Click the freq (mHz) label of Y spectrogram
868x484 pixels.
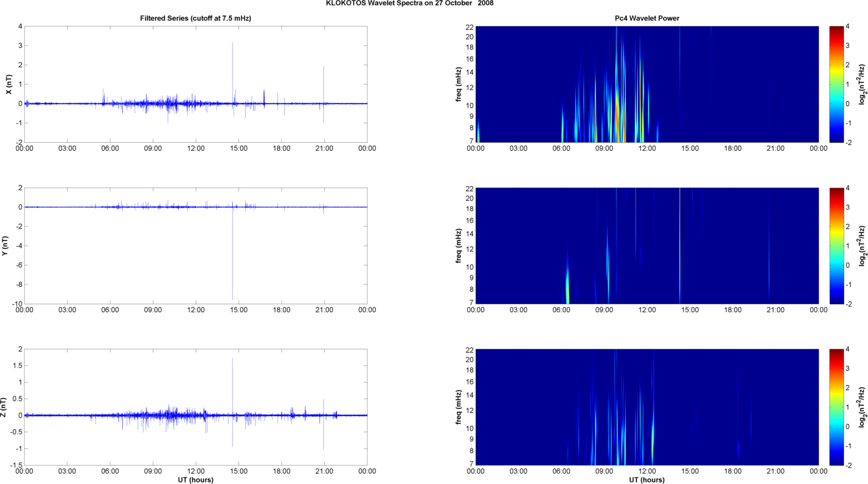coord(458,246)
